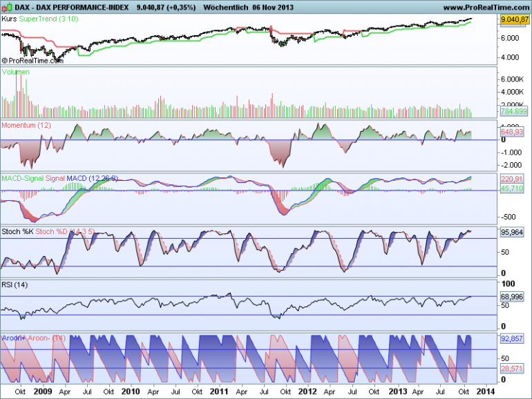Click the 2013 year label on time axis
Viewport: 532px width, 399px height.
(398, 391)
